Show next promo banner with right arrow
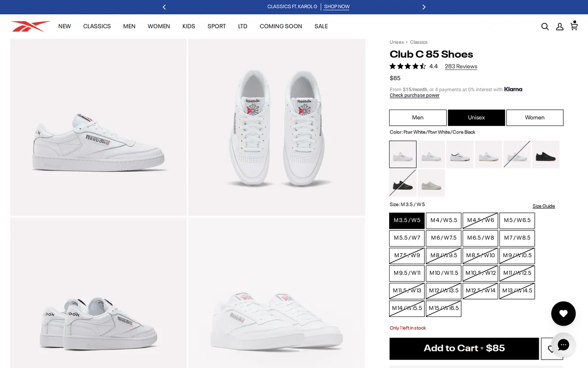This screenshot has height=368, width=588. pyautogui.click(x=424, y=7)
